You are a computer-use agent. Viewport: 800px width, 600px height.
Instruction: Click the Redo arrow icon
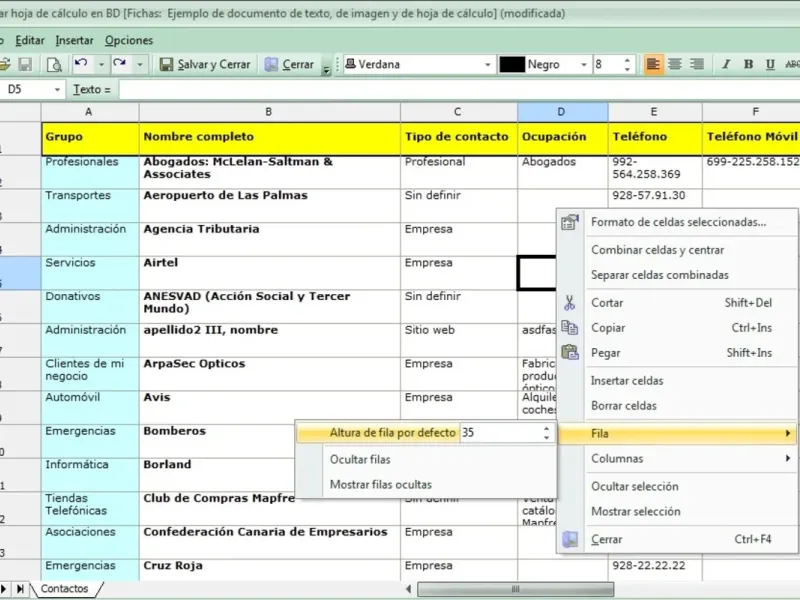120,64
